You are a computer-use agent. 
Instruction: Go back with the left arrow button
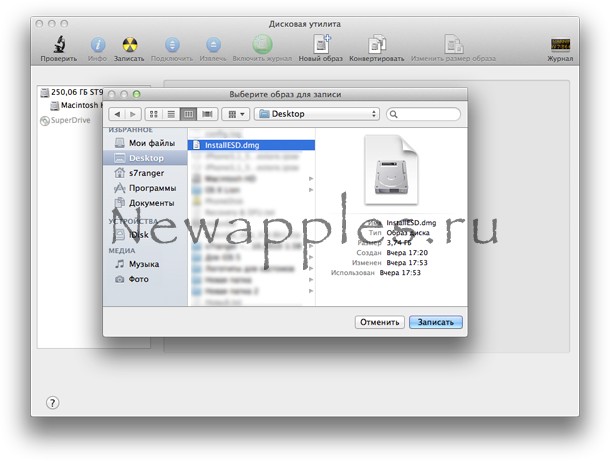(x=117, y=114)
